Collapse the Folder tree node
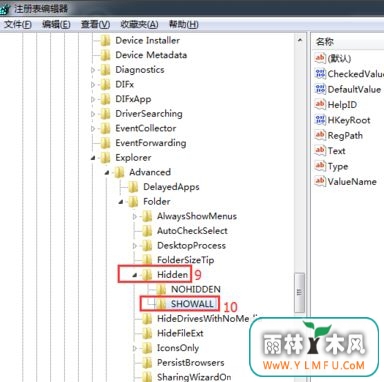The height and width of the screenshot is (382, 384). (121, 202)
